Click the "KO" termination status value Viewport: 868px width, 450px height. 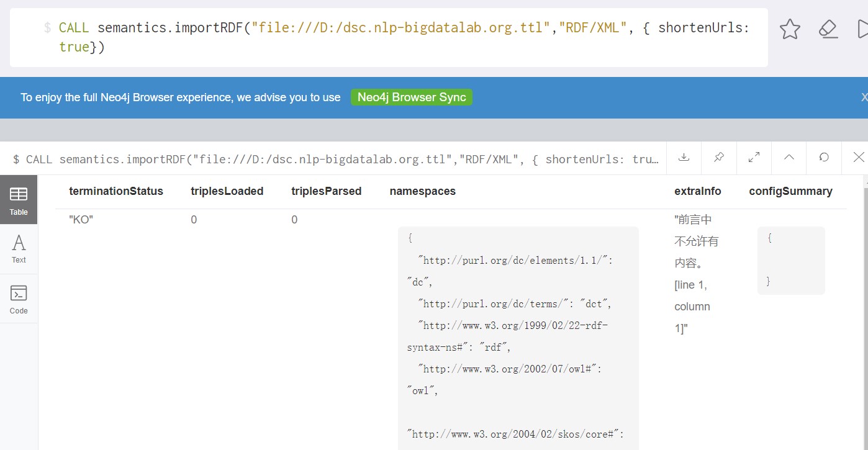tap(81, 220)
